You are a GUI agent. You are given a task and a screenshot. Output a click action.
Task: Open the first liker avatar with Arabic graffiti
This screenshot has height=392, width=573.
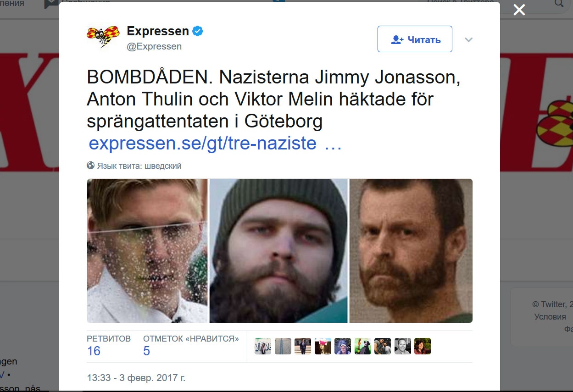pyautogui.click(x=263, y=346)
